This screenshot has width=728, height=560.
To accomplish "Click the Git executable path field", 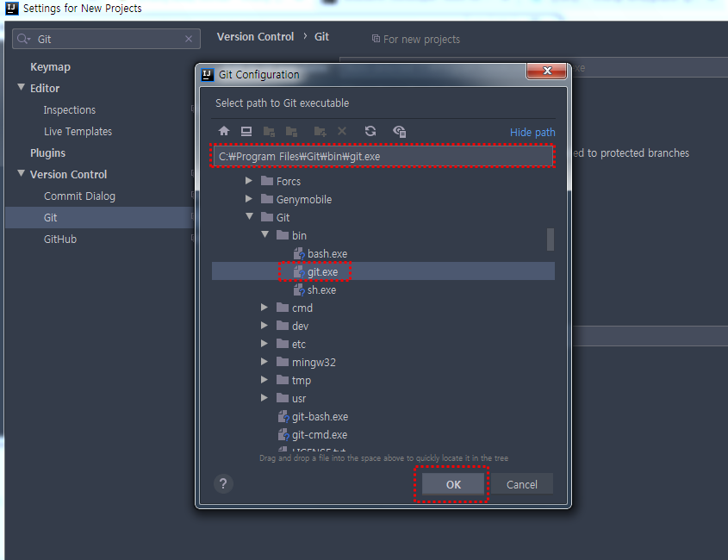I will (383, 156).
